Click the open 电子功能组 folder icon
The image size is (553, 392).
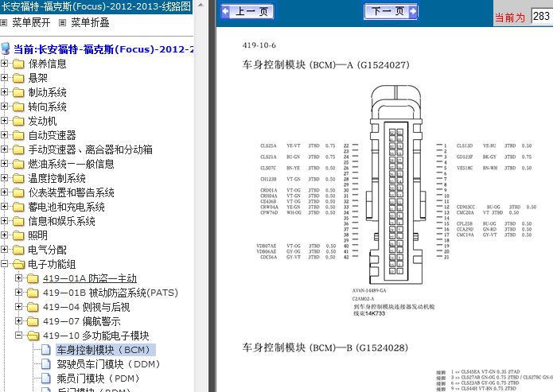click(x=19, y=264)
